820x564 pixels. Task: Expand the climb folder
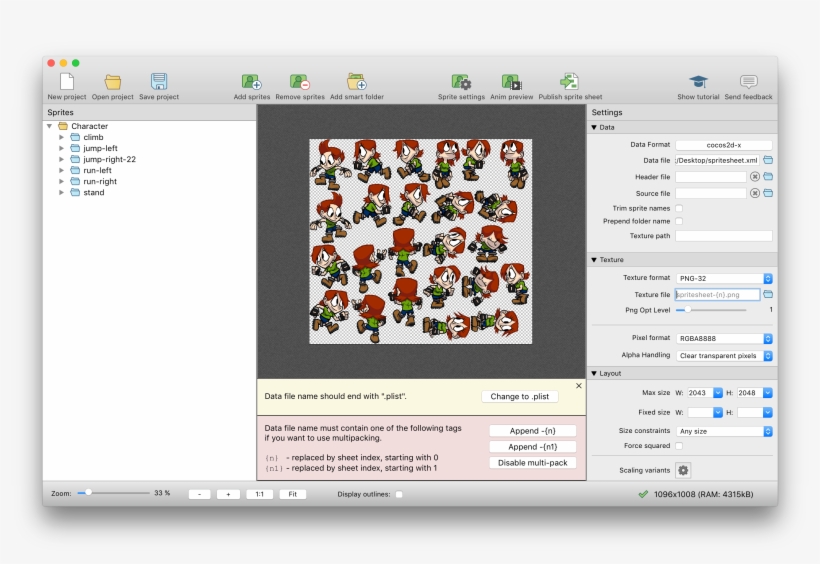61,137
